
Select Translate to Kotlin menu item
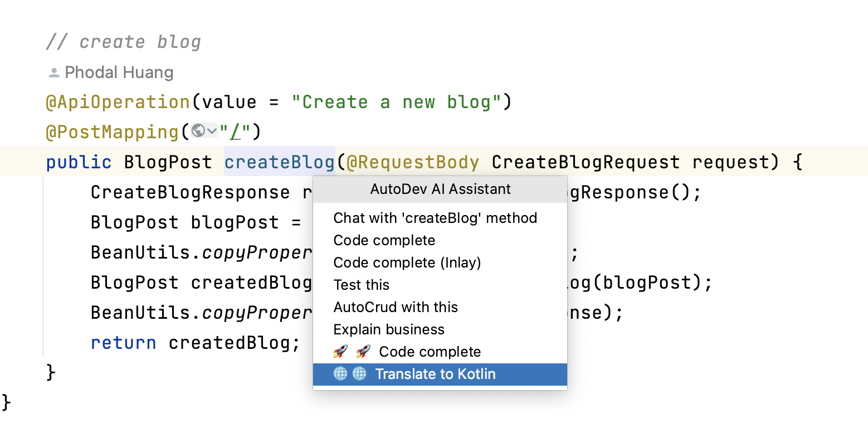435,374
